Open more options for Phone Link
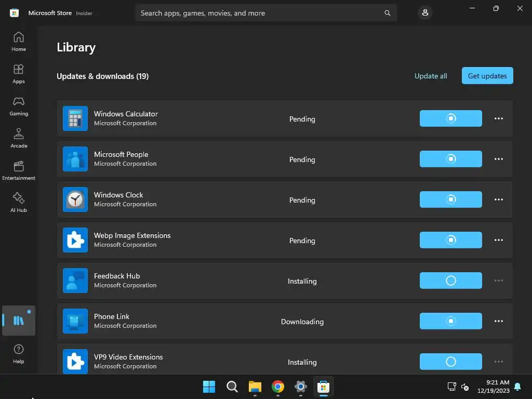Viewport: 532px width, 399px height. tap(498, 321)
